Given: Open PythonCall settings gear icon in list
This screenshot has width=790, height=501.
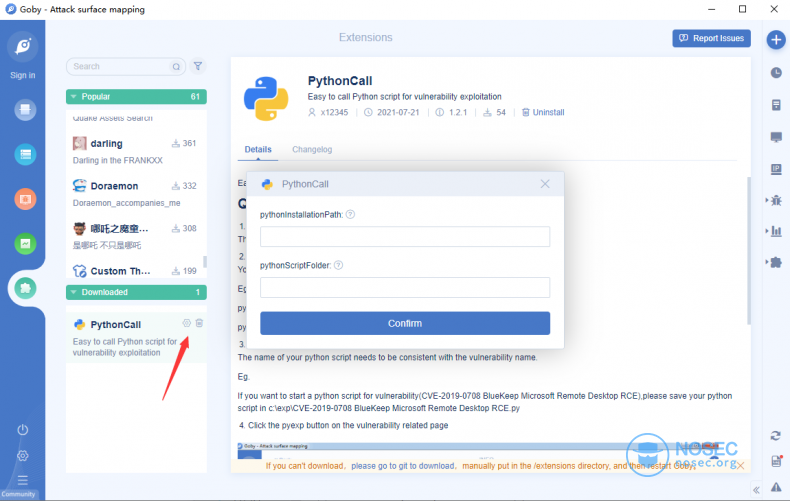Looking at the screenshot, I should click(186, 323).
